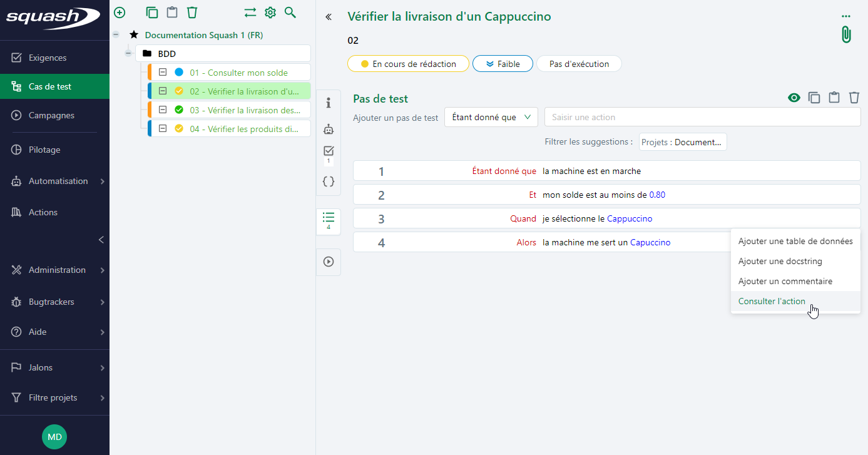
Task: Open the robot automation side tab
Action: (329, 130)
